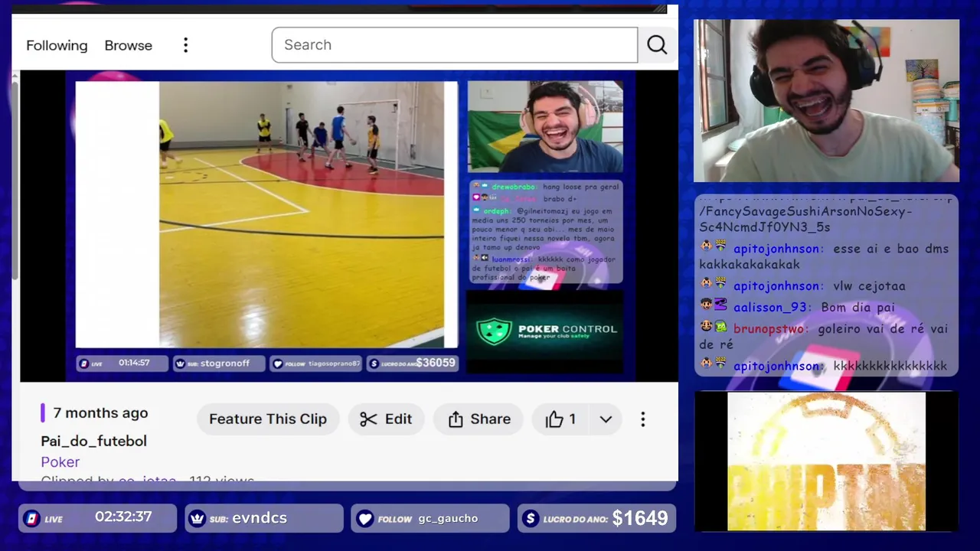Click the streamer webcam feed
The width and height of the screenshot is (980, 551).
click(826, 100)
